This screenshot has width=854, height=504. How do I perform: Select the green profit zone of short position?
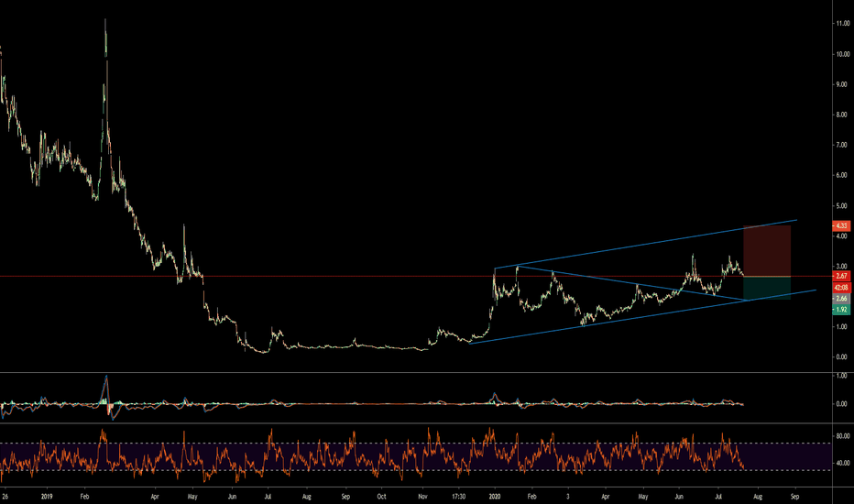(x=767, y=288)
